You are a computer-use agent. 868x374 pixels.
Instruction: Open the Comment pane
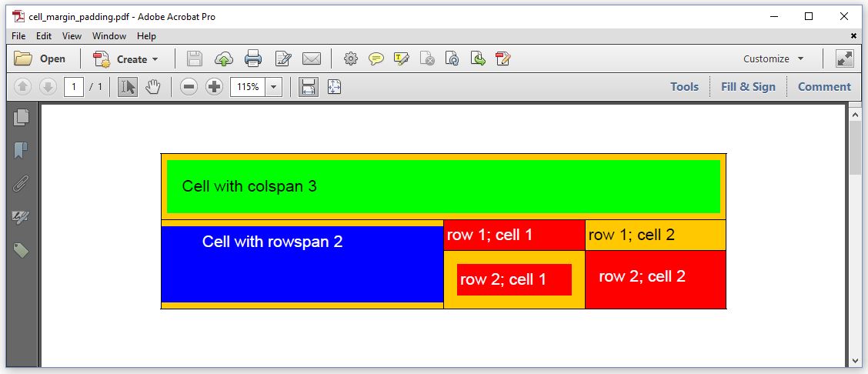click(824, 87)
